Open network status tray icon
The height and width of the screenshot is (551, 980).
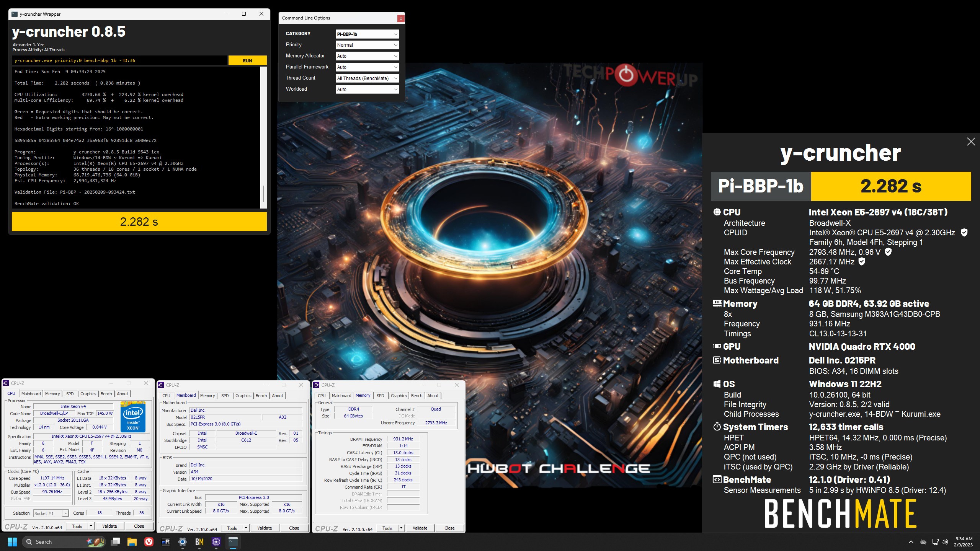935,542
